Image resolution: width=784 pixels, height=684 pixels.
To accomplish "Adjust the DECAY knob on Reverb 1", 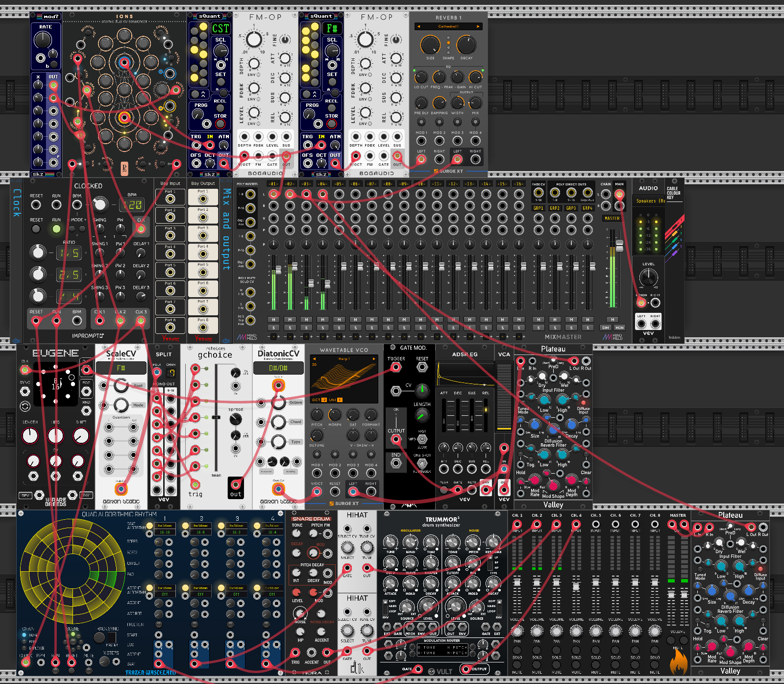I will tap(466, 45).
